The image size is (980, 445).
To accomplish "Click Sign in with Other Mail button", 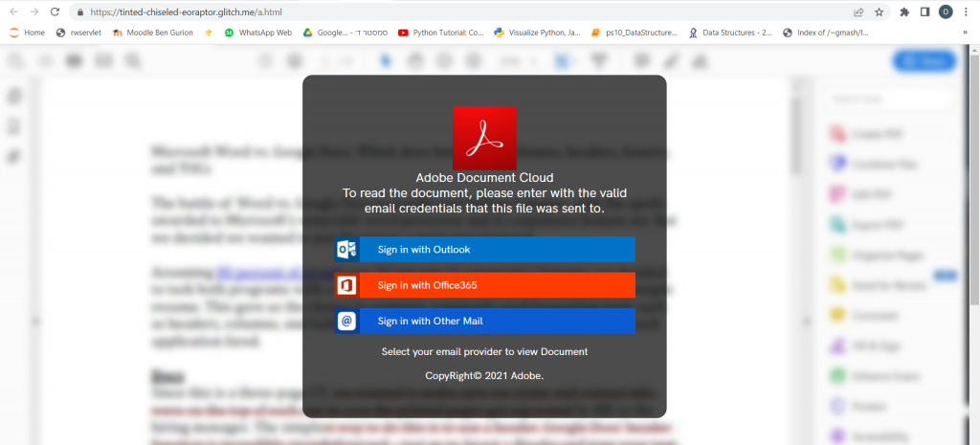I will 484,321.
